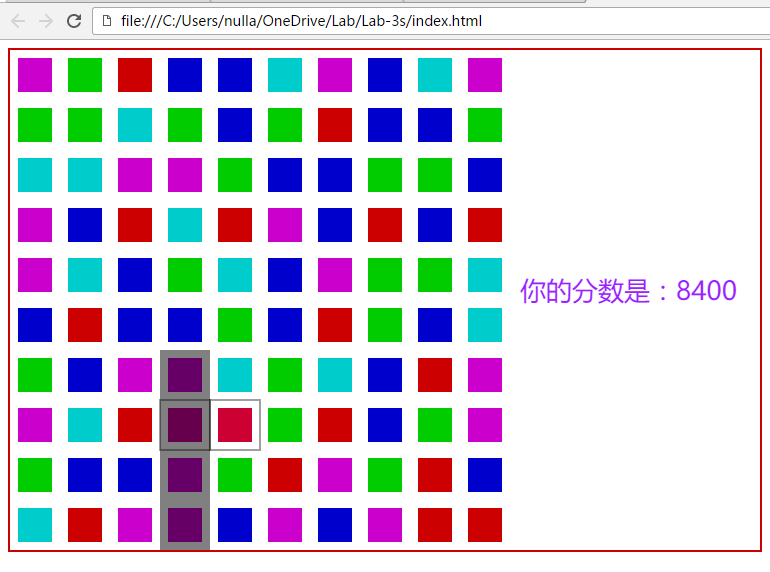Select the only cyan tile in the fourth row
The image size is (770, 572).
tap(185, 225)
